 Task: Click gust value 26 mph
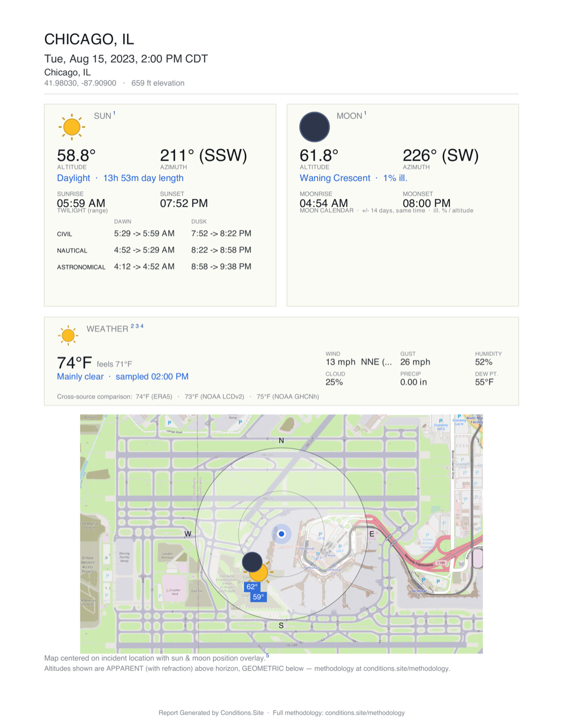tap(415, 362)
